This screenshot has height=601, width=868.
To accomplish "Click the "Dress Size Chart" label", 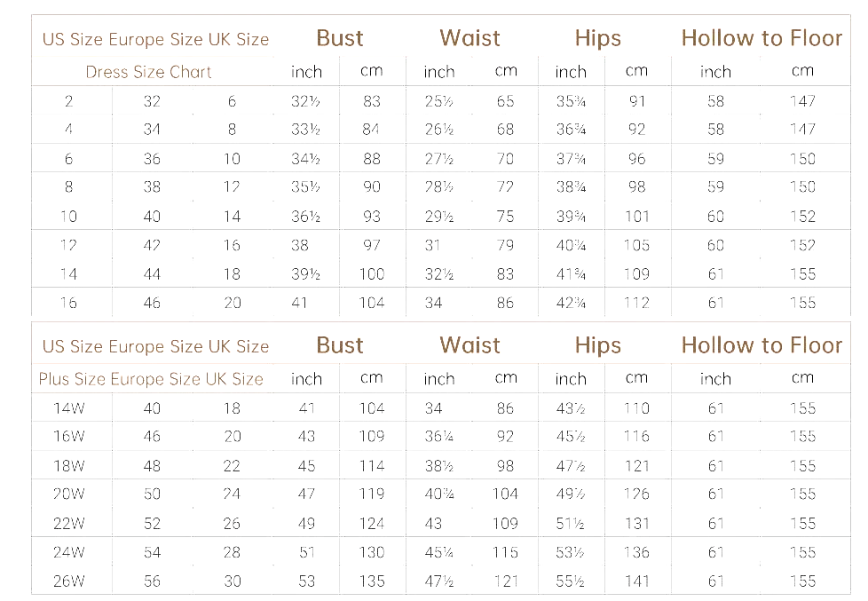I will pos(148,72).
